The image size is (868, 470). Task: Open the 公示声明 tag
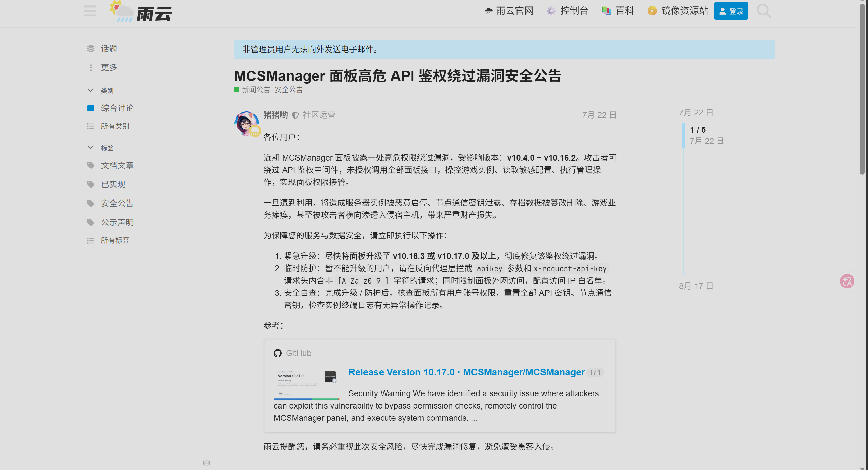(x=117, y=223)
